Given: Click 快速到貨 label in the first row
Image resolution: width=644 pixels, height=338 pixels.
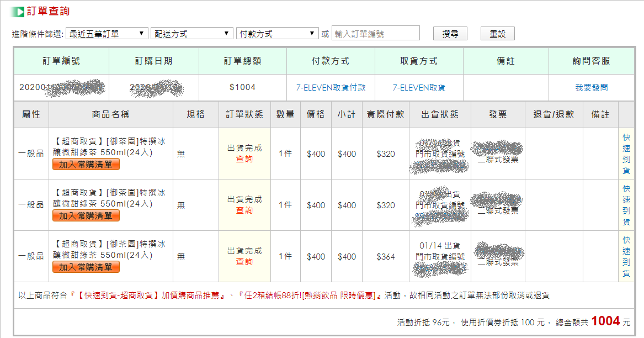Looking at the screenshot, I should pos(626,154).
